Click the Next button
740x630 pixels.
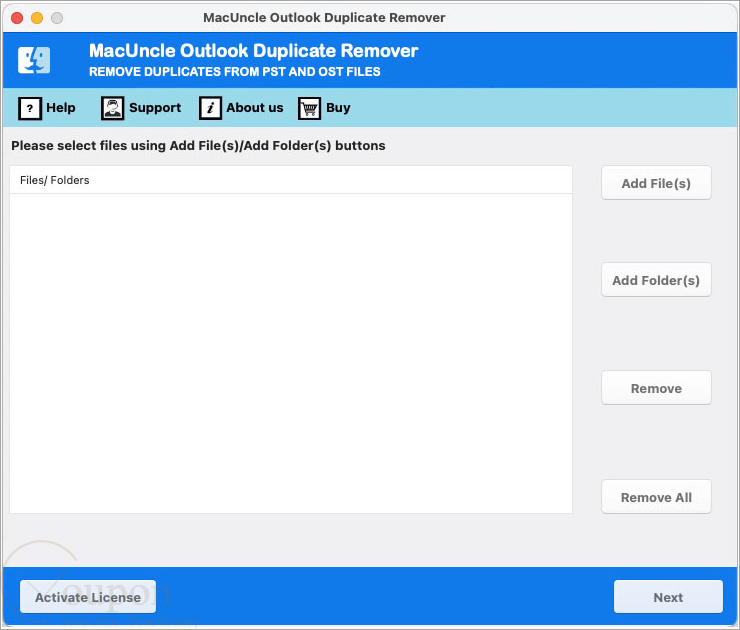pos(668,597)
